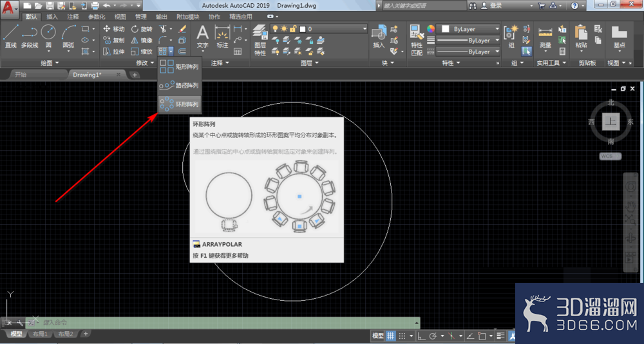Click the object color wheel icon
Screen dimensions: 644x344
tap(430, 29)
